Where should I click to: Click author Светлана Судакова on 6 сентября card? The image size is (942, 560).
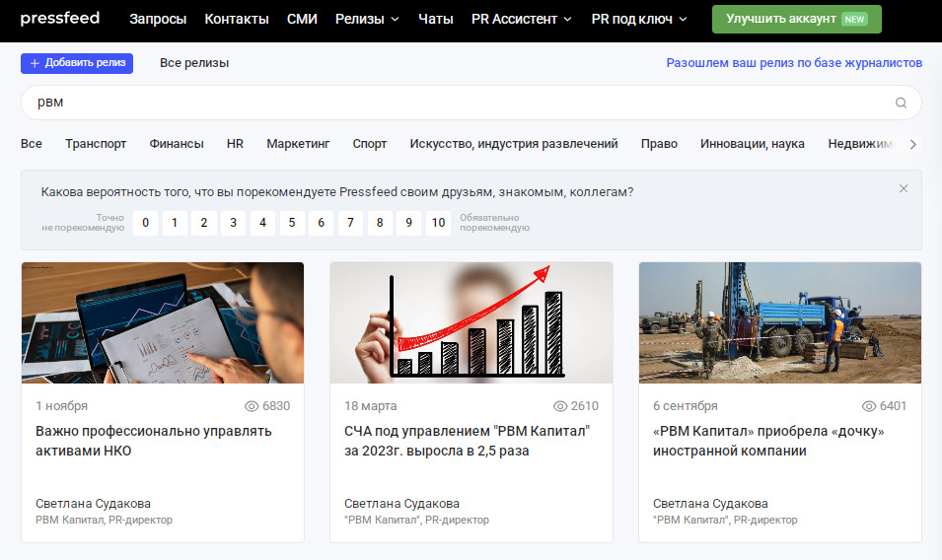[711, 504]
